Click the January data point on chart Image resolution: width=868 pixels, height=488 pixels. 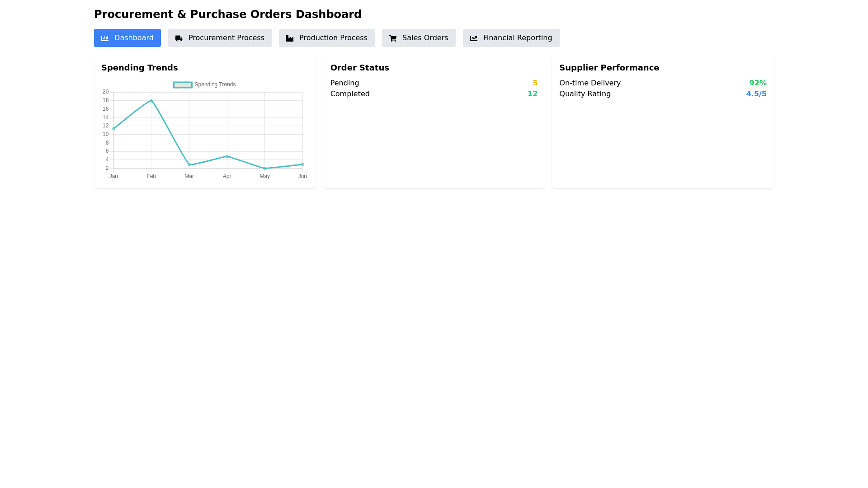pyautogui.click(x=113, y=129)
